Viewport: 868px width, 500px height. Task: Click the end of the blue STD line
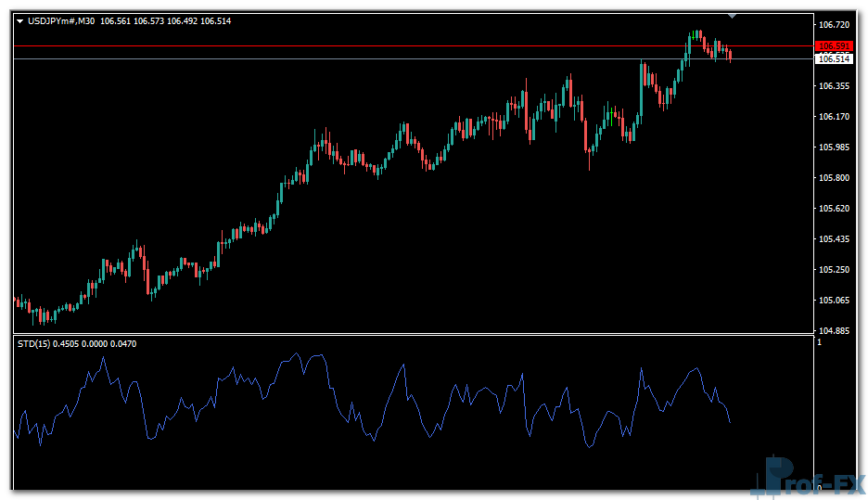(731, 422)
